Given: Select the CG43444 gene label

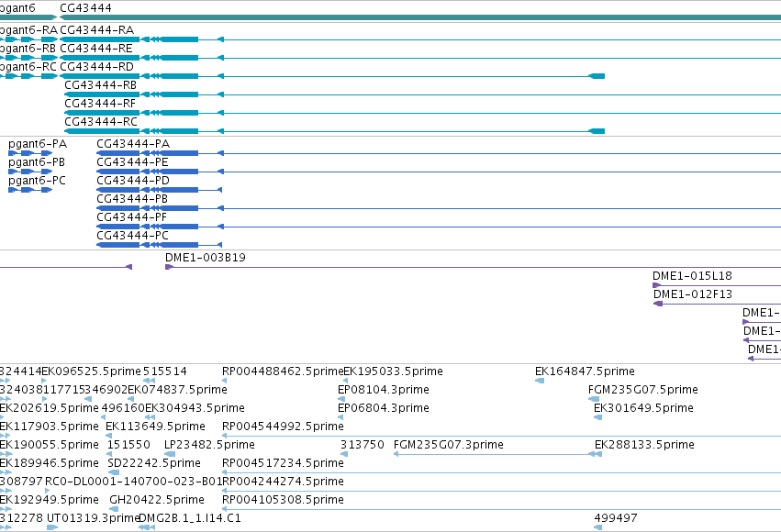Looking at the screenshot, I should point(85,8).
